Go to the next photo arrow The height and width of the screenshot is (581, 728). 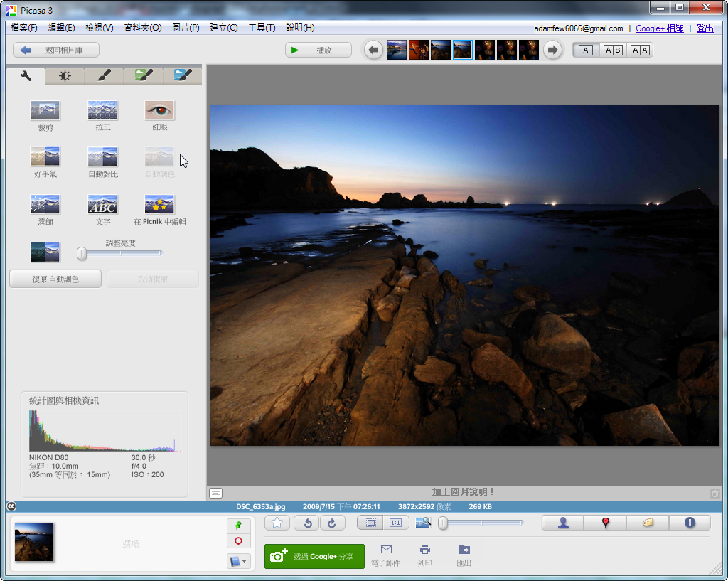pyautogui.click(x=552, y=50)
